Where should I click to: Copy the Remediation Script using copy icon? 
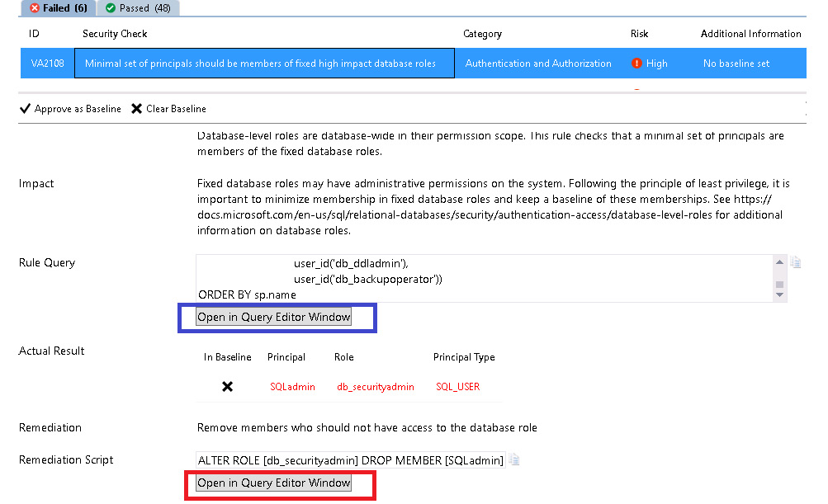click(x=514, y=460)
